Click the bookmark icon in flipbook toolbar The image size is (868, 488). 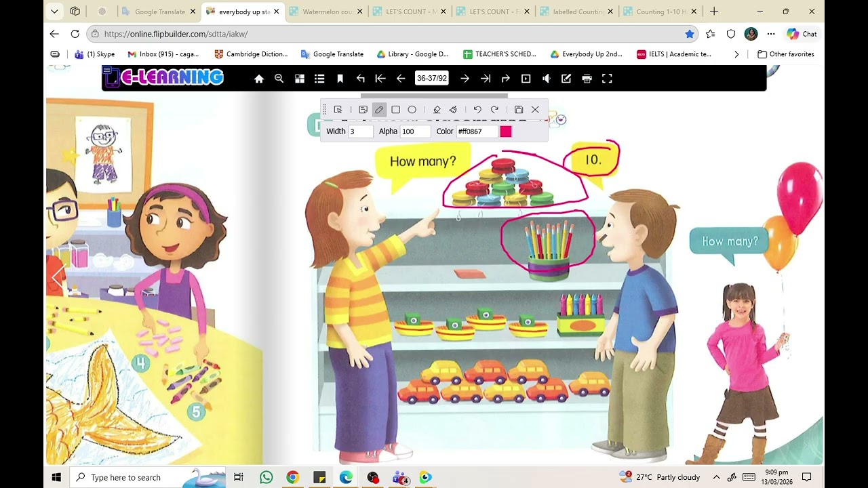tap(340, 79)
